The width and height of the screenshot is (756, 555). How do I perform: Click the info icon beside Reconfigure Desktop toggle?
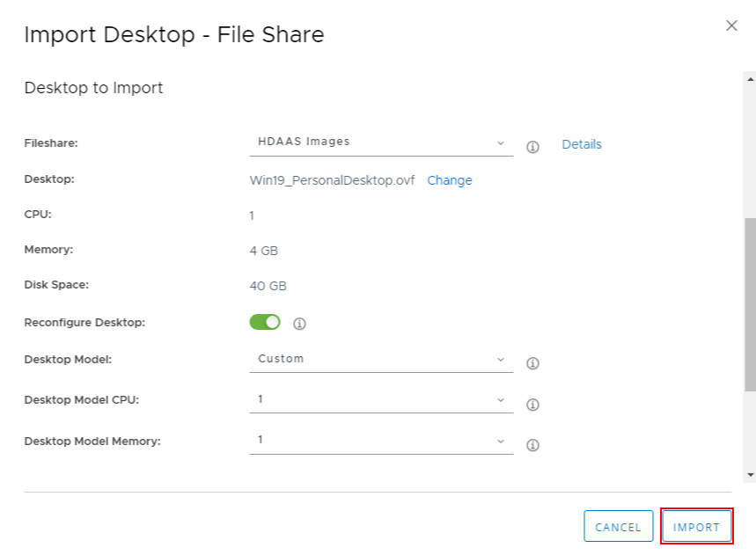[299, 324]
